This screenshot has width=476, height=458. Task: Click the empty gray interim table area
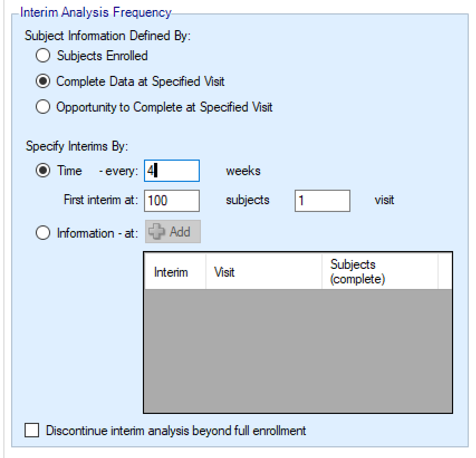(x=297, y=350)
